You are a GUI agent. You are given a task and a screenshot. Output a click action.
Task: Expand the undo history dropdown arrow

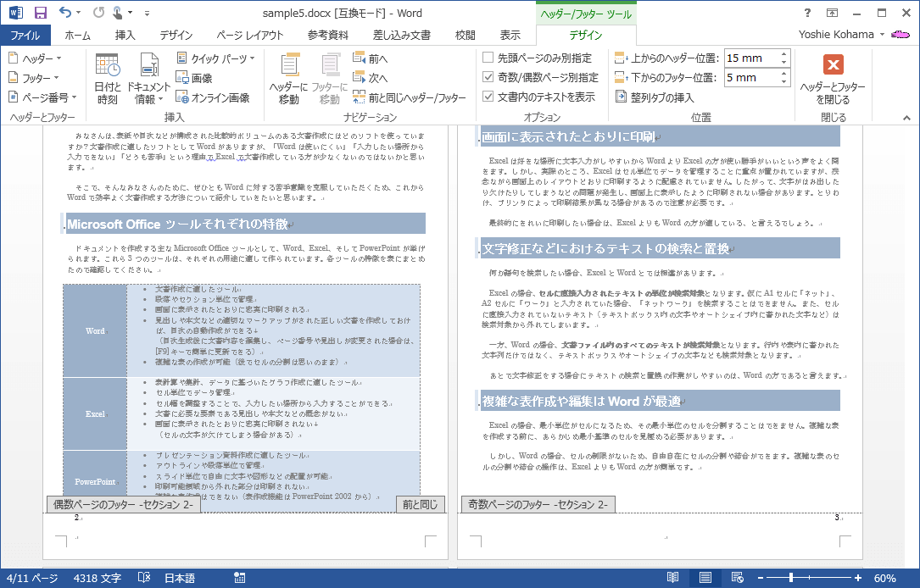[x=79, y=13]
